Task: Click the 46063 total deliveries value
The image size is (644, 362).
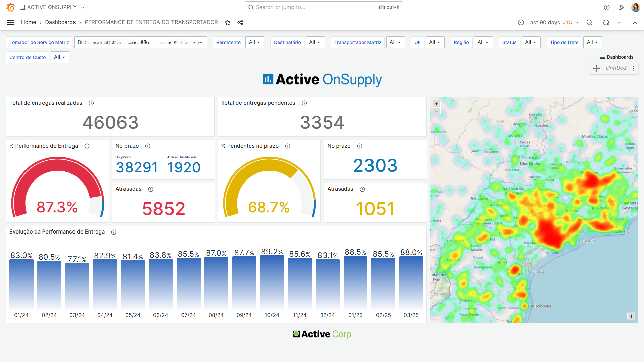Action: 110,122
